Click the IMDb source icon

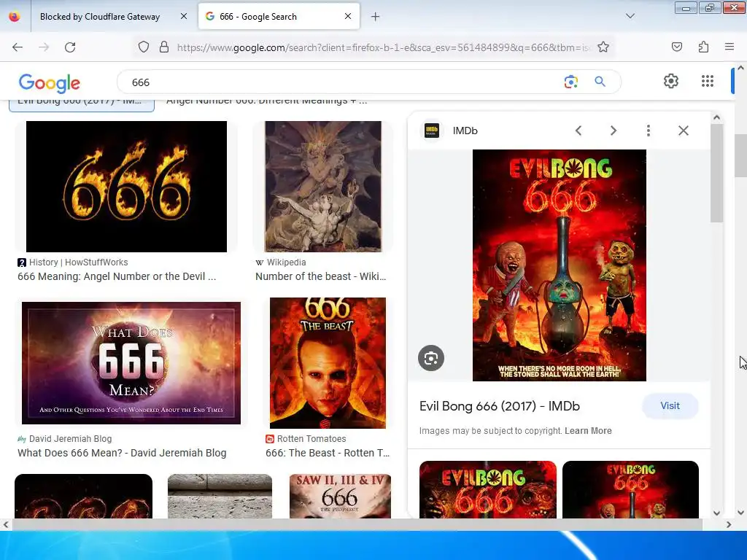click(x=432, y=131)
